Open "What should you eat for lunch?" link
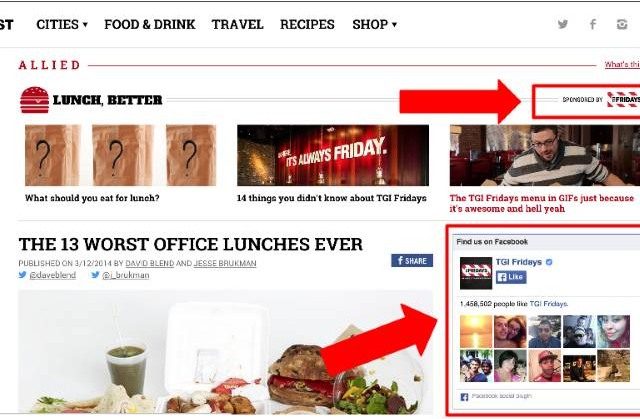 point(92,198)
